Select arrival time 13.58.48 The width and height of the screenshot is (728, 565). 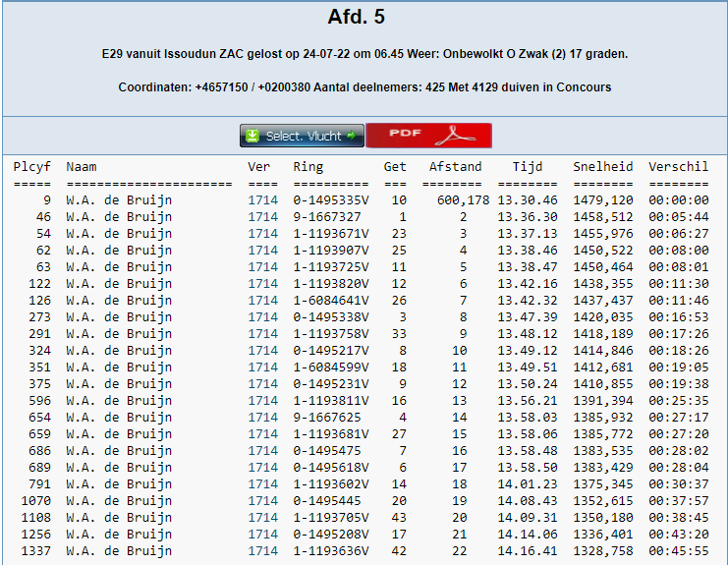528,451
